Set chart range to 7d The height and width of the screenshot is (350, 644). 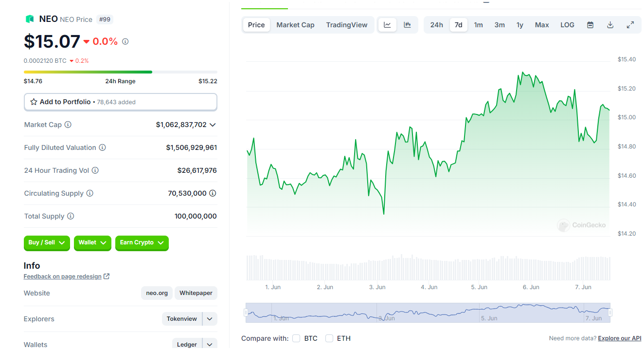click(459, 25)
